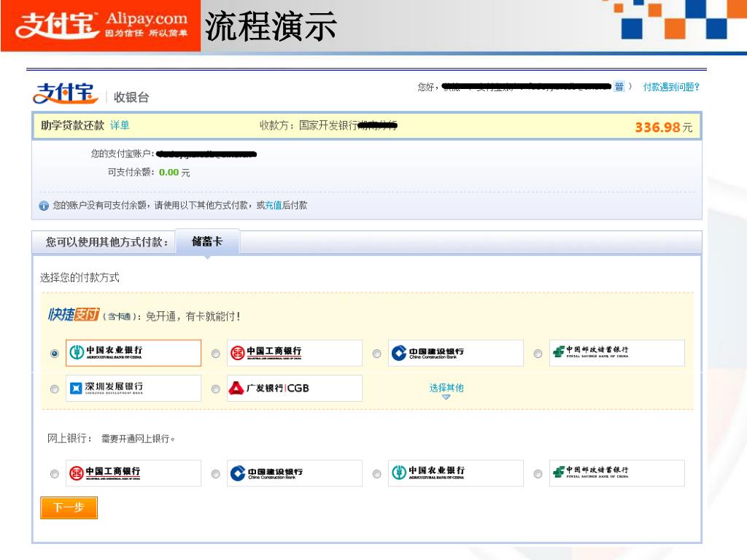Image resolution: width=747 pixels, height=560 pixels.
Task: Switch to the 储蓄卡 tab
Action: pyautogui.click(x=207, y=242)
